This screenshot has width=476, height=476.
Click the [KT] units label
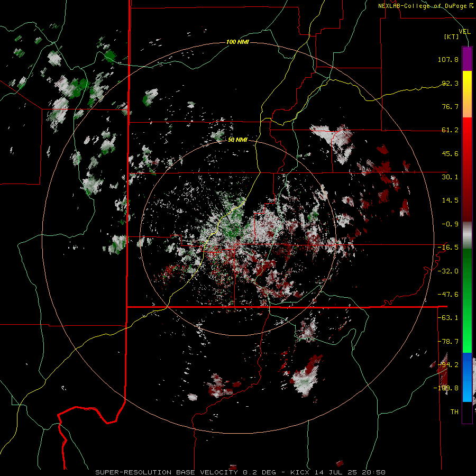[x=452, y=36]
